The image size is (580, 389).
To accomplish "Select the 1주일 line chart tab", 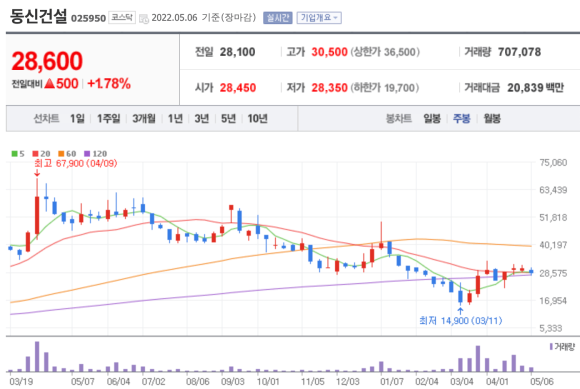I will pyautogui.click(x=108, y=119).
